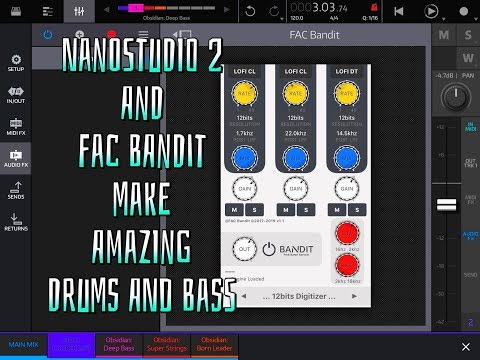480x360 pixels.
Task: Toggle the red metronome icon
Action: point(374,7)
